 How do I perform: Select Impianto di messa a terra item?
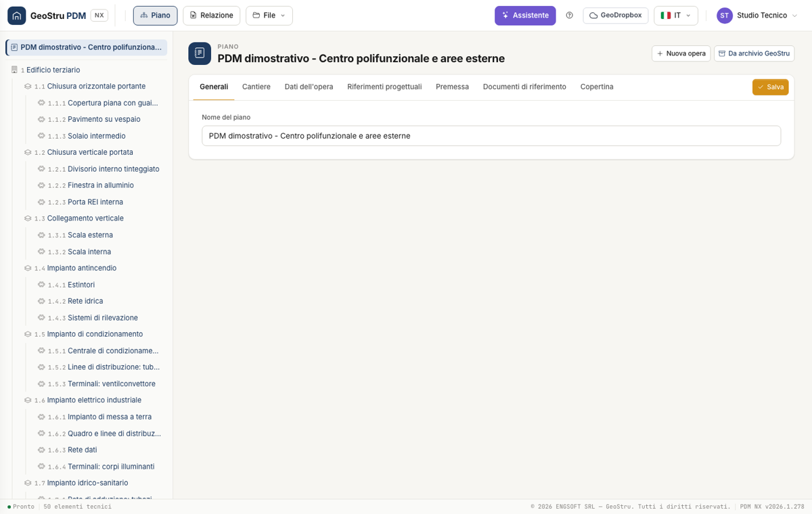109,417
